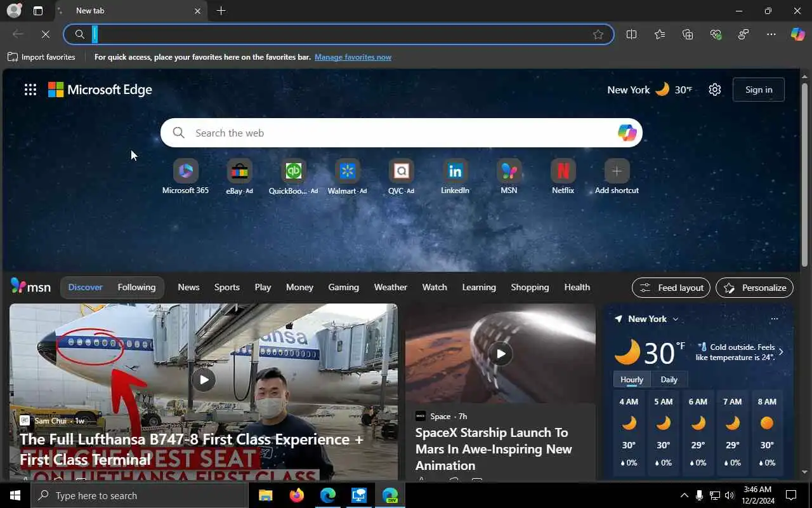
Task: Open the tab actions menu icon
Action: [38, 11]
